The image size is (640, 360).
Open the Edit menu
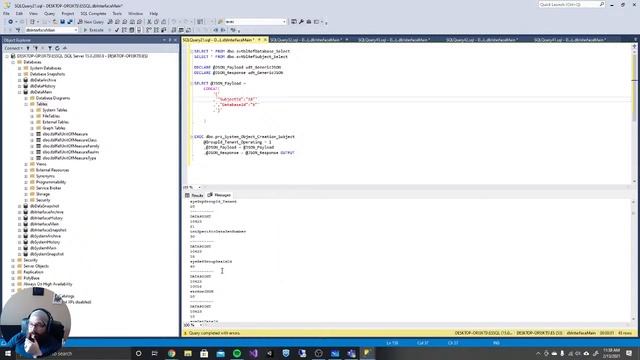coord(19,13)
